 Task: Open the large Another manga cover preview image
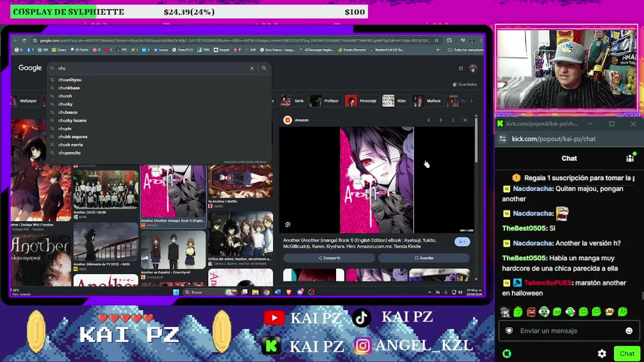point(377,180)
